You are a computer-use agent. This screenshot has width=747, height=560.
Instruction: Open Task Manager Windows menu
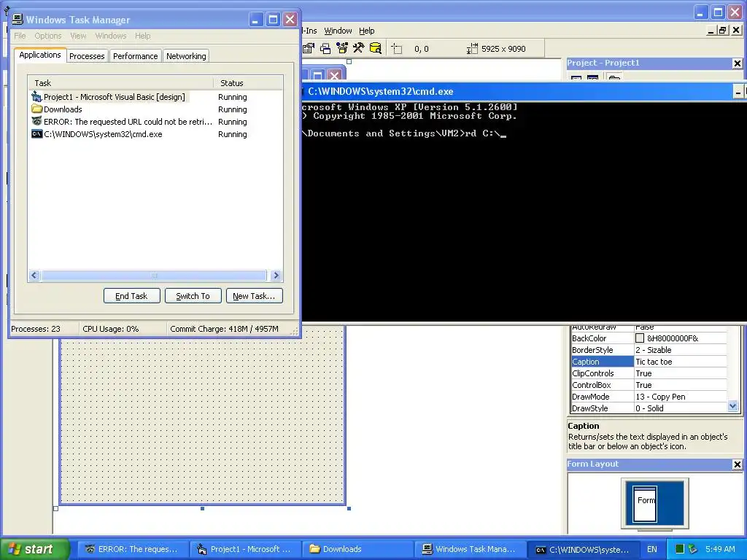click(111, 36)
